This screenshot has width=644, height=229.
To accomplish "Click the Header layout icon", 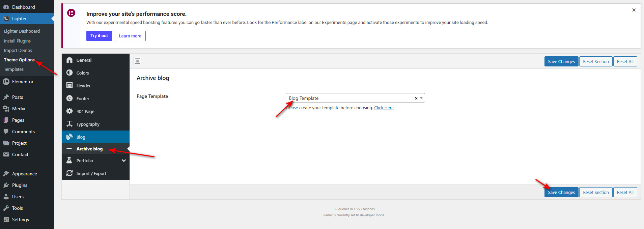I will click(x=69, y=86).
